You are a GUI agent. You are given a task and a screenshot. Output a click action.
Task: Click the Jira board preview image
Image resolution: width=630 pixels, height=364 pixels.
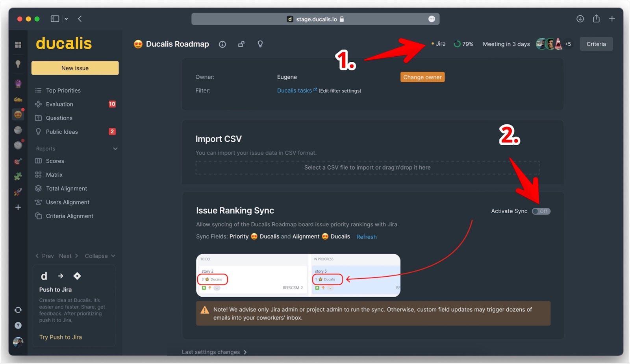[298, 275]
